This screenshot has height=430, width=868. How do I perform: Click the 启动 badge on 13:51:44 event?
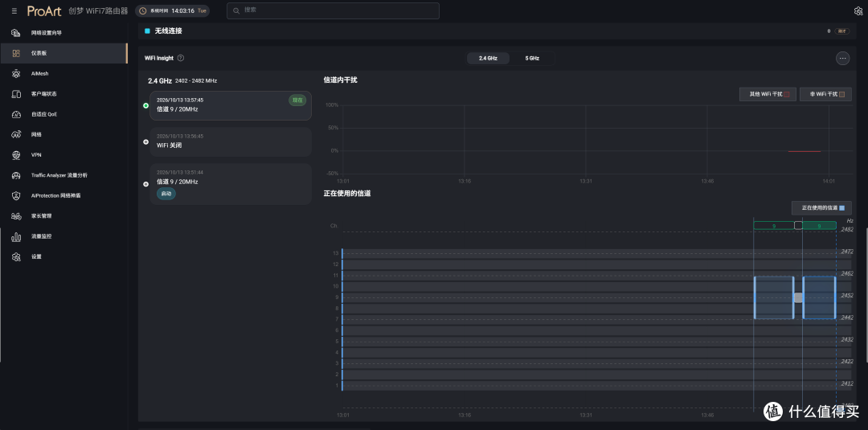[x=166, y=194]
